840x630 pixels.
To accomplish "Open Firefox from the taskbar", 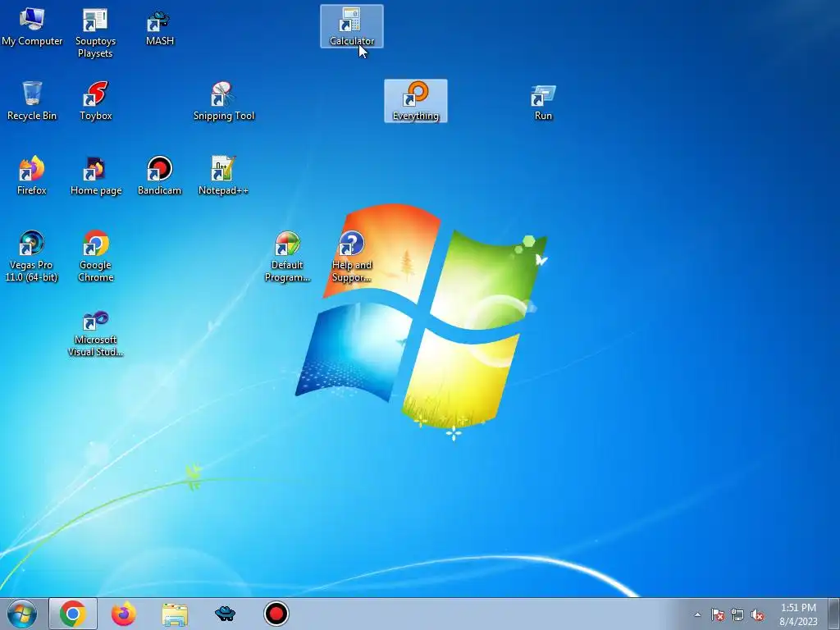I will (x=123, y=614).
